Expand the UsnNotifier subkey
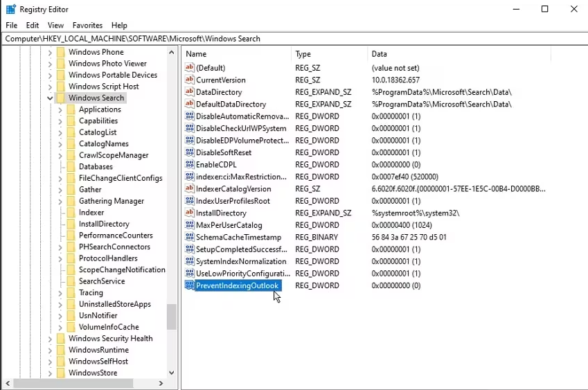The image size is (588, 390). point(60,316)
